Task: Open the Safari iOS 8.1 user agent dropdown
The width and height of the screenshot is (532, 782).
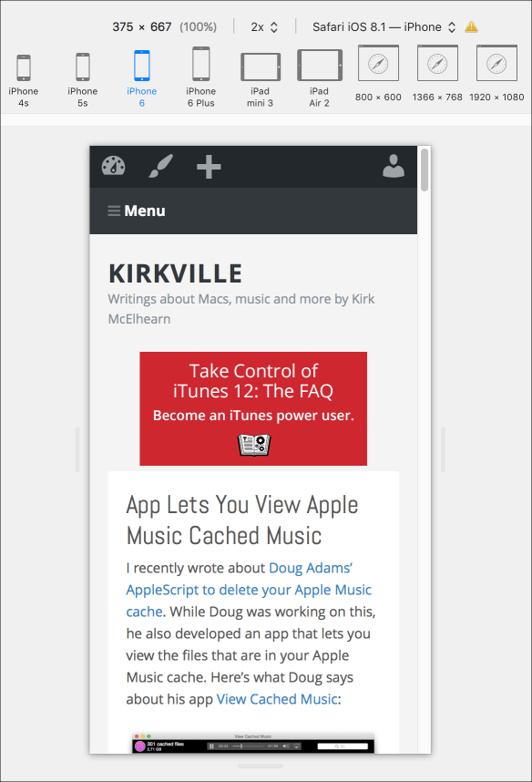Action: (384, 27)
